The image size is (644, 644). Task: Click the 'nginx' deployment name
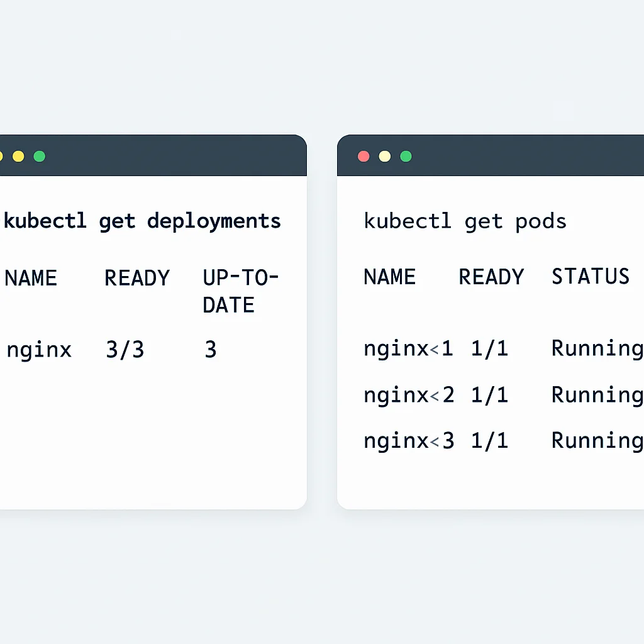(39, 350)
